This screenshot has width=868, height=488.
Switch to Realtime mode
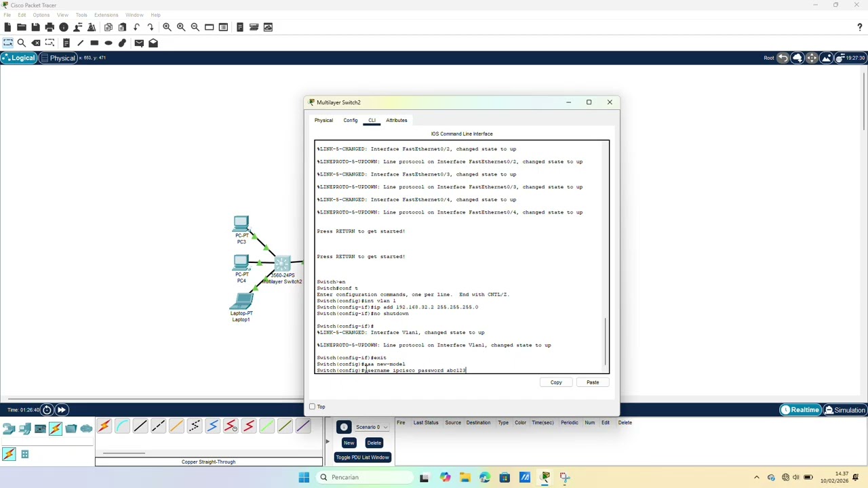(800, 410)
